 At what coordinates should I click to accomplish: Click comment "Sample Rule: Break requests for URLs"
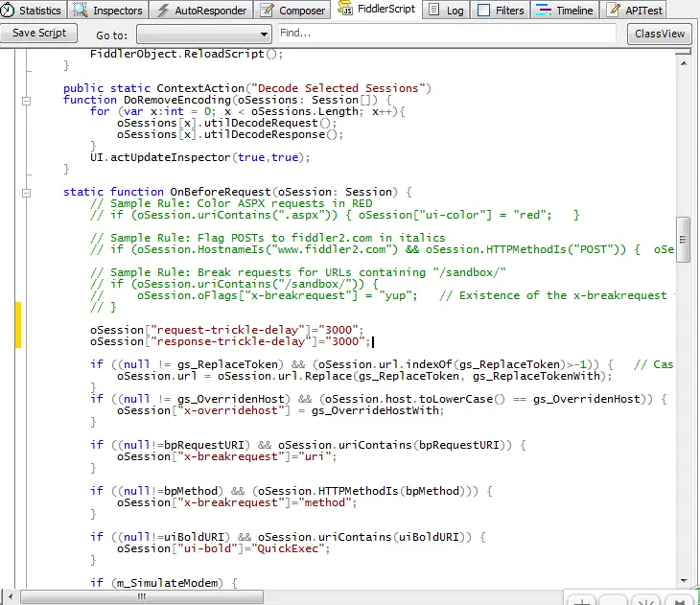298,272
